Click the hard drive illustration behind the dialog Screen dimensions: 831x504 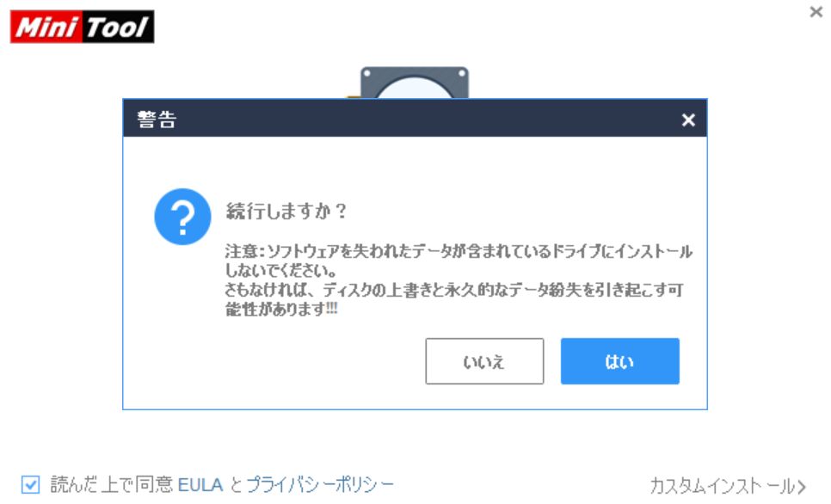tap(415, 83)
